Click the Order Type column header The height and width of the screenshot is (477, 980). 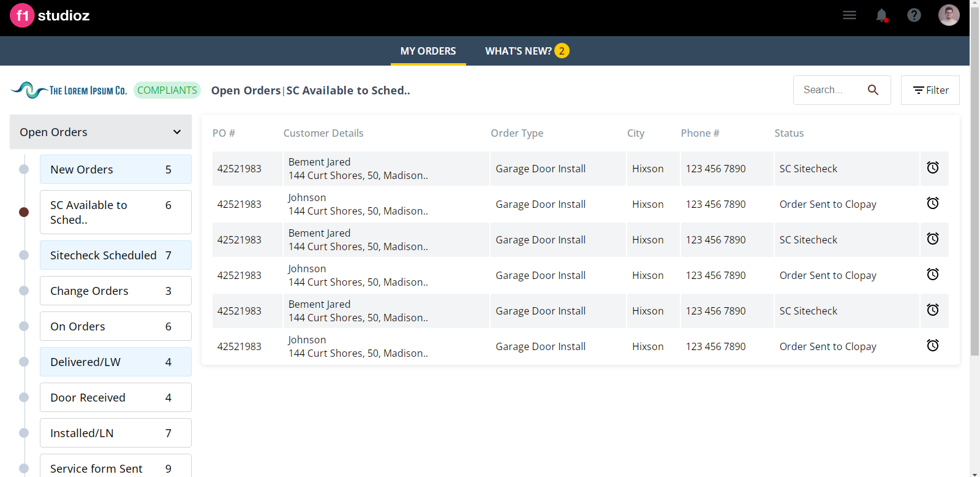(517, 133)
